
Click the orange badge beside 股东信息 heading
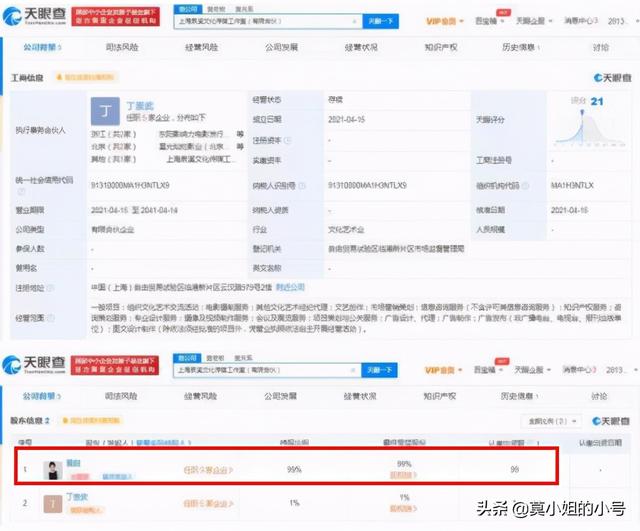[x=91, y=420]
